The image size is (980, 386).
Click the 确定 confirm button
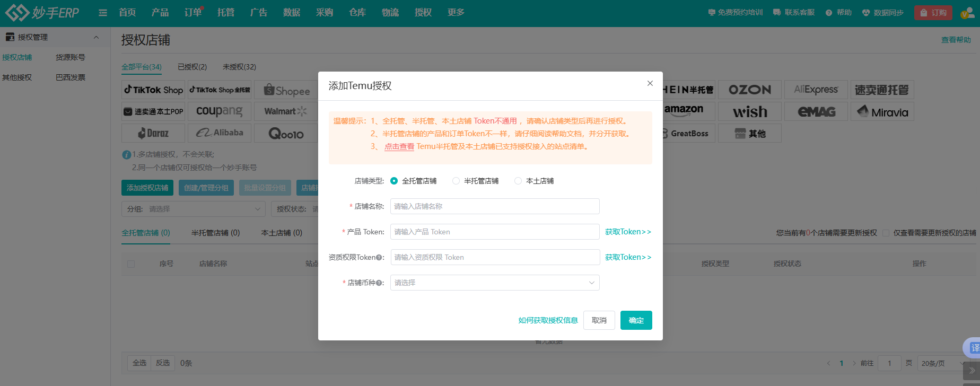point(636,320)
